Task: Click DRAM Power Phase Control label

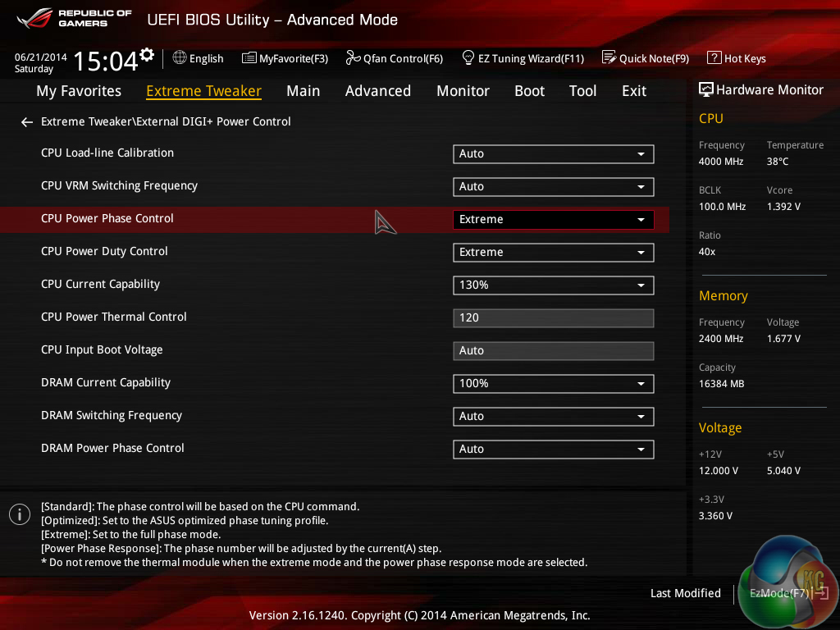Action: coord(112,449)
